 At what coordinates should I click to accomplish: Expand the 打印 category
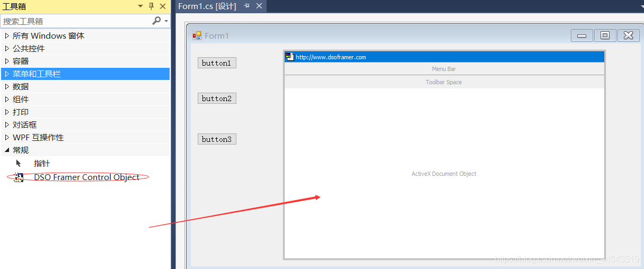[x=7, y=112]
